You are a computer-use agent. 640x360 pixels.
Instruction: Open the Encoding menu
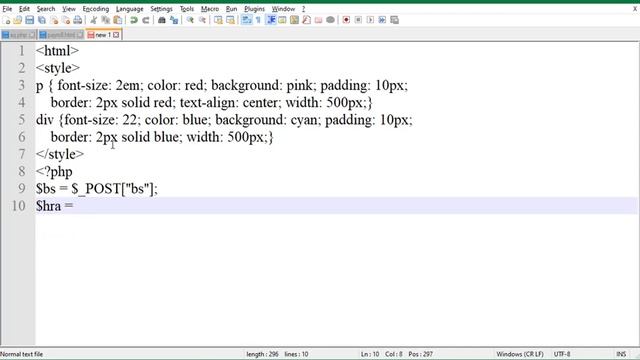(x=96, y=9)
